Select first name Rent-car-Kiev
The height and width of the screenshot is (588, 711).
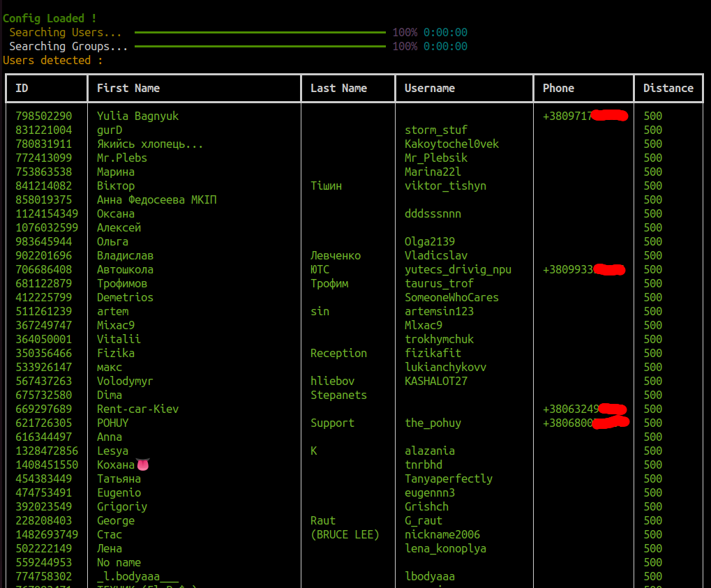[x=138, y=409]
